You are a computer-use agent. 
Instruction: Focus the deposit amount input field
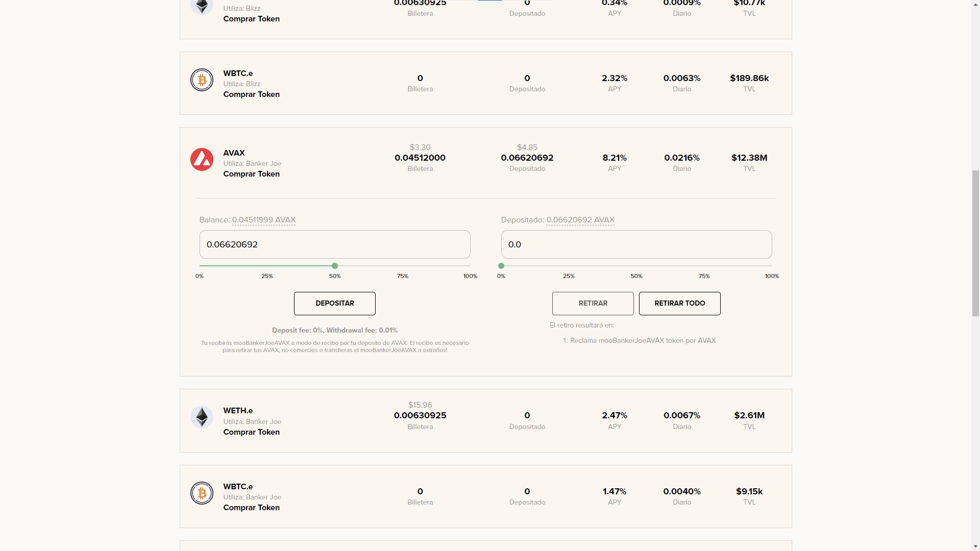[335, 244]
